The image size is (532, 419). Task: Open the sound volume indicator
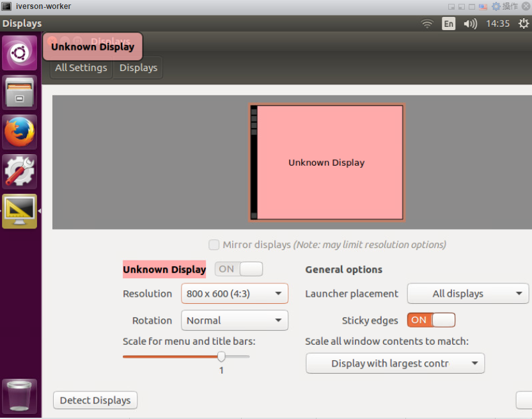coord(470,24)
